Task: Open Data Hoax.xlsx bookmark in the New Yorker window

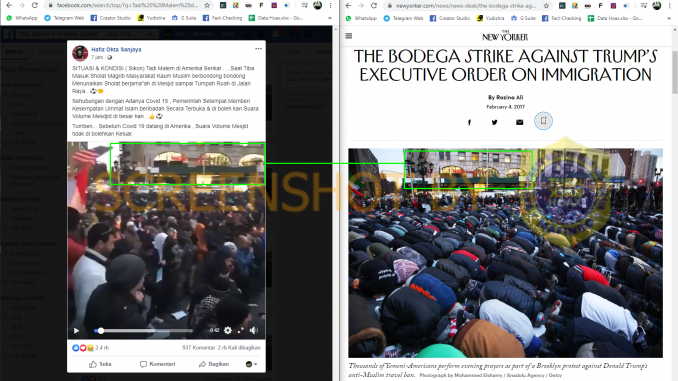Action: (x=615, y=18)
